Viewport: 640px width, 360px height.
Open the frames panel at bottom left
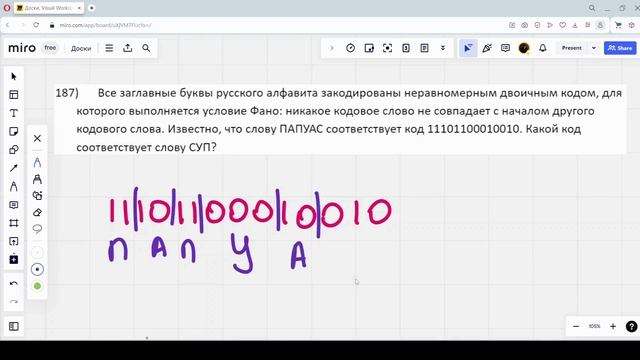point(13,326)
